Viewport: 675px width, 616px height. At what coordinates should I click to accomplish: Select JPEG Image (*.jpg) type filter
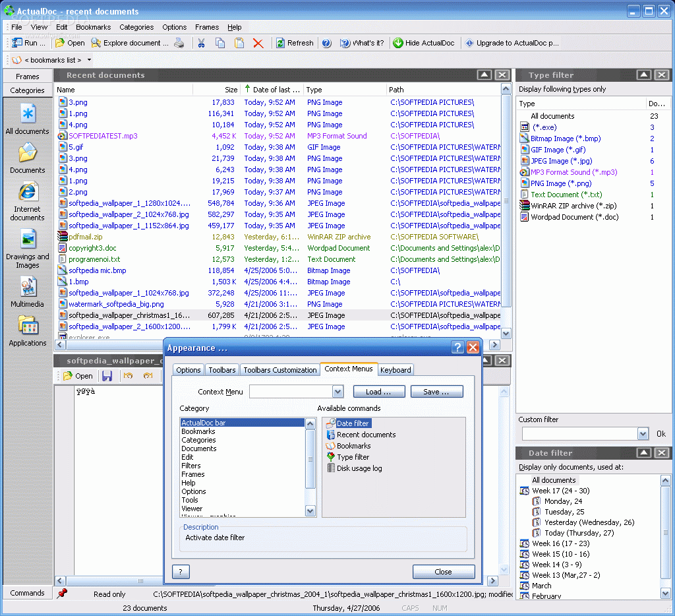tap(562, 161)
